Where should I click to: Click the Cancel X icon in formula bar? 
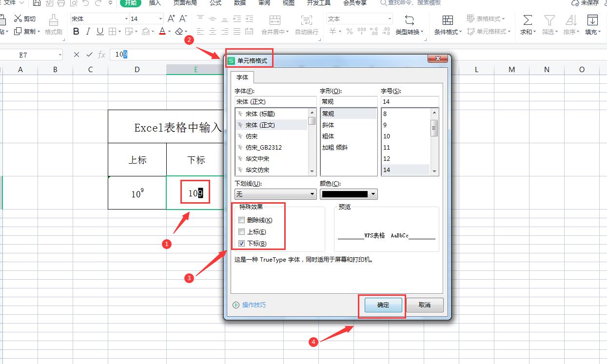click(x=76, y=55)
